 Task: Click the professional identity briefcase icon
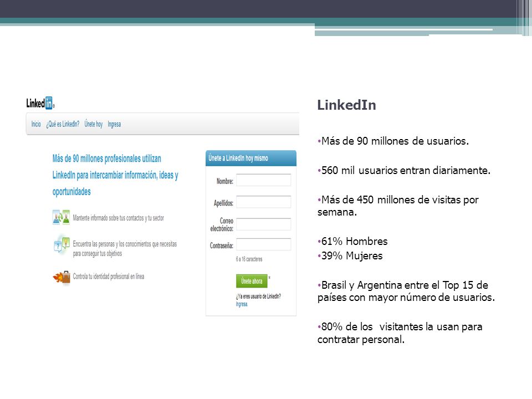point(62,277)
